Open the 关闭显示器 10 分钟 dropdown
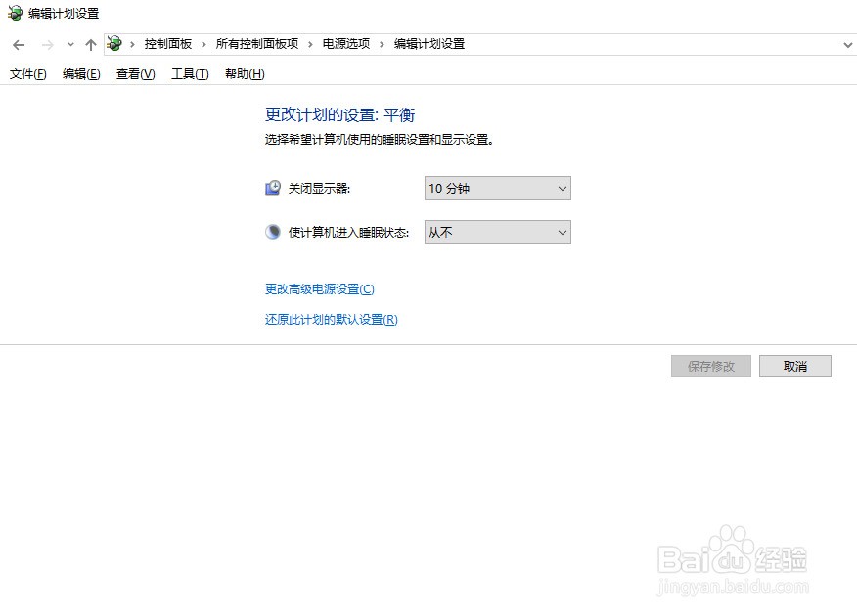The image size is (857, 616). click(497, 189)
